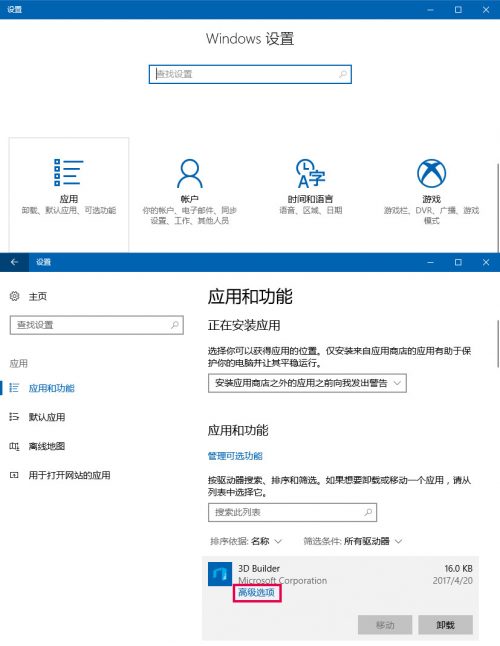500x646 pixels.
Task: Open the 排序依据: 名称 sort dropdown
Action: [246, 541]
